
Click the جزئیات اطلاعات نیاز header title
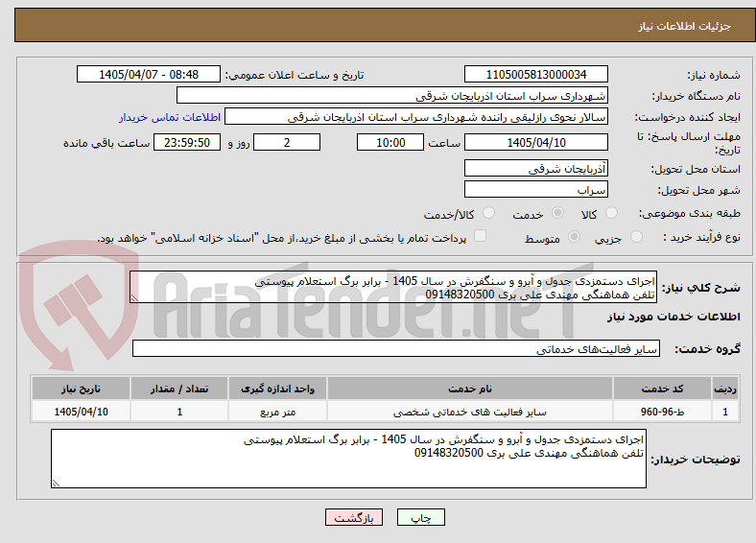[x=685, y=26]
